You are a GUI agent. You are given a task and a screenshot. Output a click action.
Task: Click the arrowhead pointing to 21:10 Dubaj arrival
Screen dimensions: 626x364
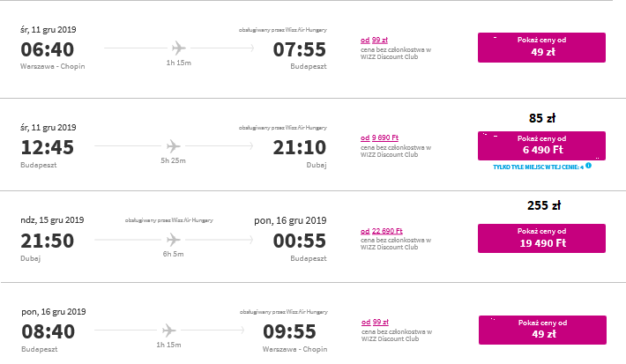[x=251, y=146]
